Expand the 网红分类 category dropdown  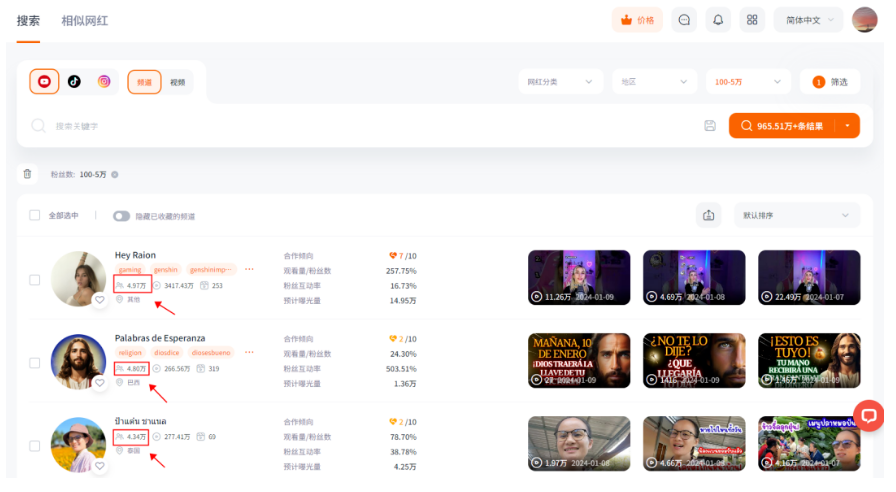(561, 82)
